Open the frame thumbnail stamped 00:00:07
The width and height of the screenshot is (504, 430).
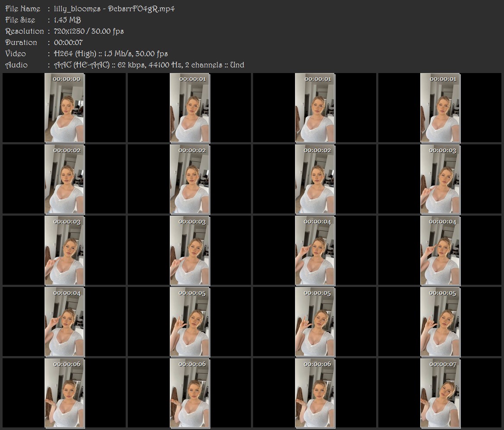440,393
